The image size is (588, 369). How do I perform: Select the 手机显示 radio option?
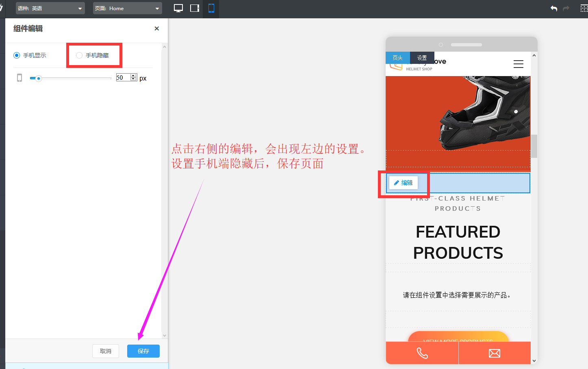pos(17,55)
